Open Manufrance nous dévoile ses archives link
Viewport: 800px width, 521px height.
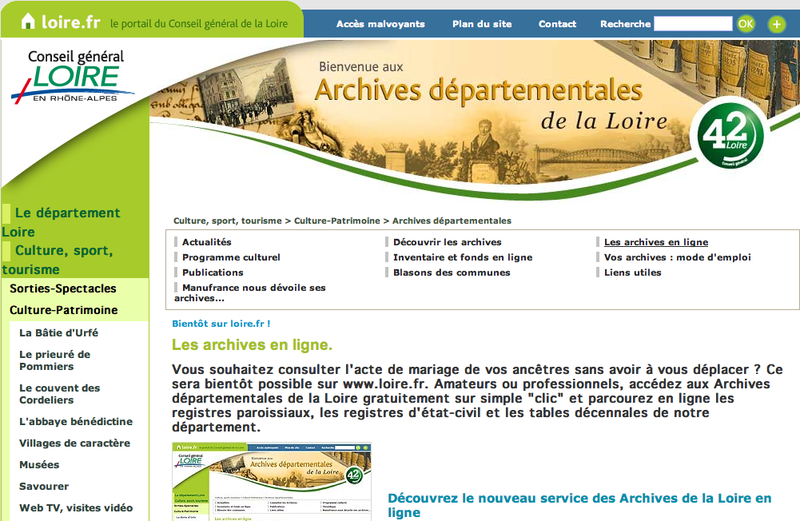[x=250, y=293]
